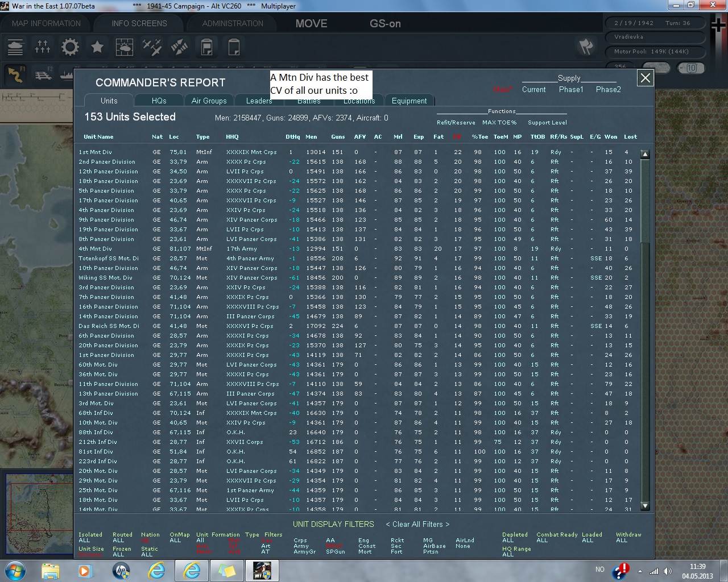Screen dimensions: 728x582
Task: Click the losses crosses toolbar icon
Action: pos(43,47)
